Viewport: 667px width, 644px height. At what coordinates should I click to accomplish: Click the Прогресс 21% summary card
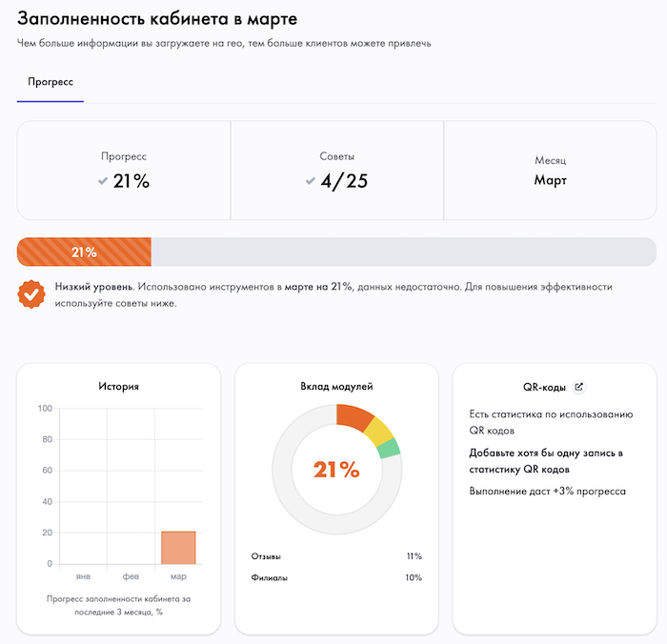124,170
